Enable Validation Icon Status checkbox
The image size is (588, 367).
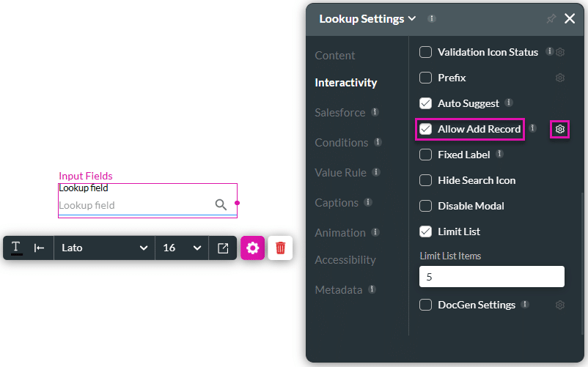[x=426, y=52]
